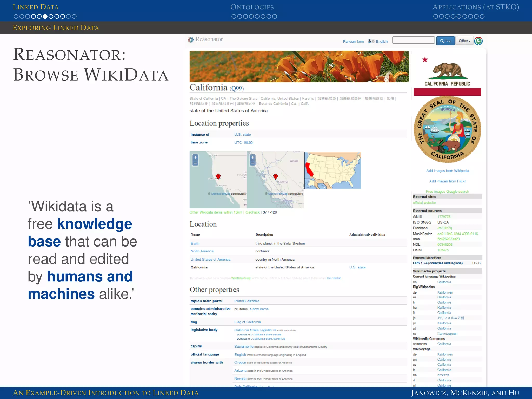
Task: Click Other Wikidata items within 15km
Action: click(216, 212)
